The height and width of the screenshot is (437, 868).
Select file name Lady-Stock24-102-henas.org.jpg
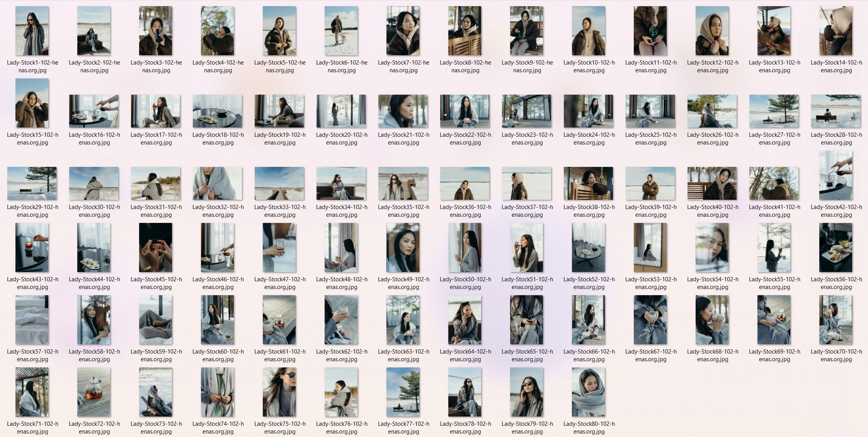(x=589, y=139)
